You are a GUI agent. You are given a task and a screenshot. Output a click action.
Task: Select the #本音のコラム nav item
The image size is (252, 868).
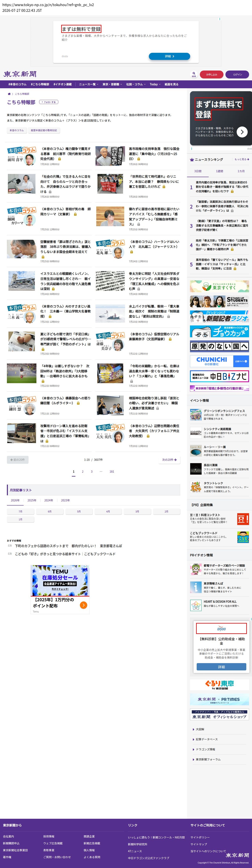[x=17, y=84]
